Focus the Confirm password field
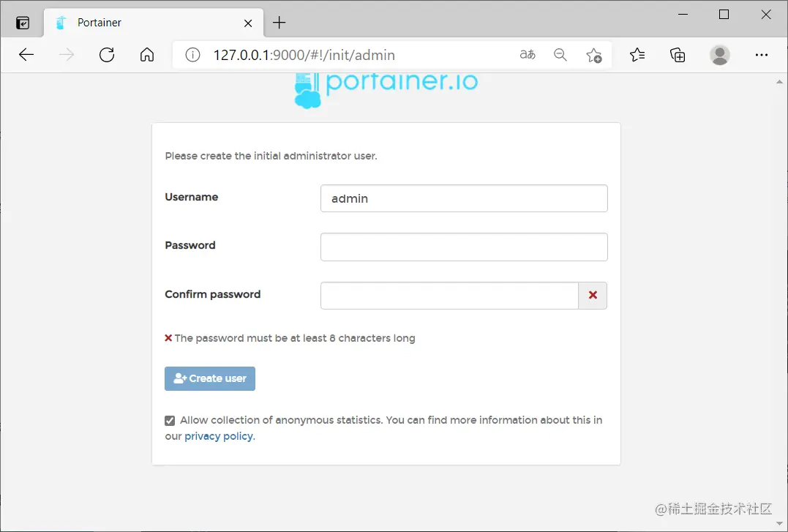This screenshot has height=532, width=788. tap(449, 296)
